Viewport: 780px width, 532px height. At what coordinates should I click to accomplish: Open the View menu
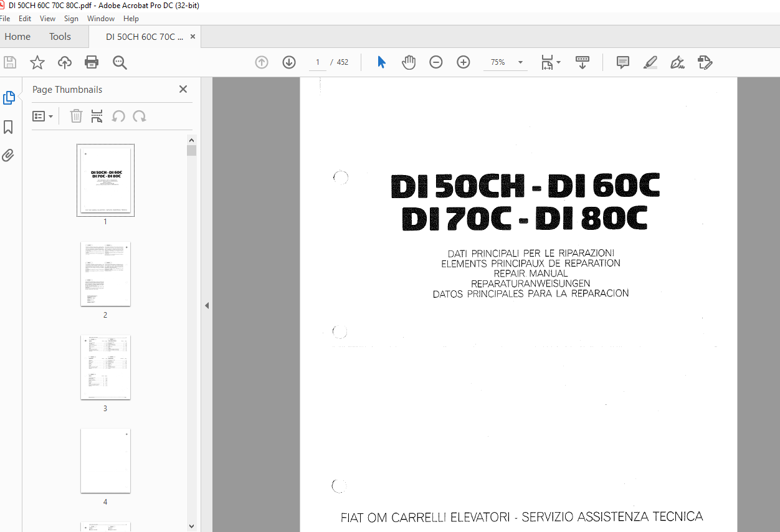pyautogui.click(x=47, y=19)
